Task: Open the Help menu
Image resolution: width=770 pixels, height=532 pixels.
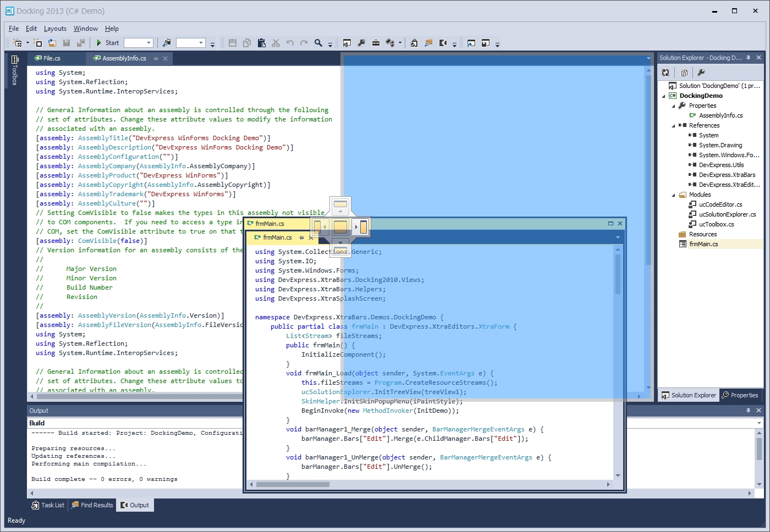Action: coord(112,29)
